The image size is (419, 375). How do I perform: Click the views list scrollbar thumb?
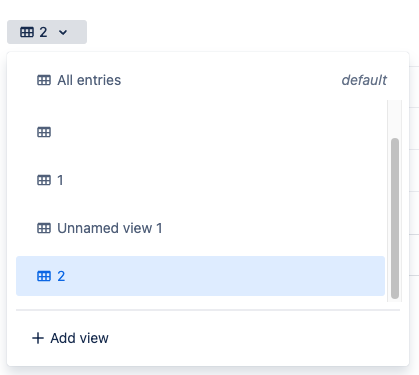pos(395,218)
